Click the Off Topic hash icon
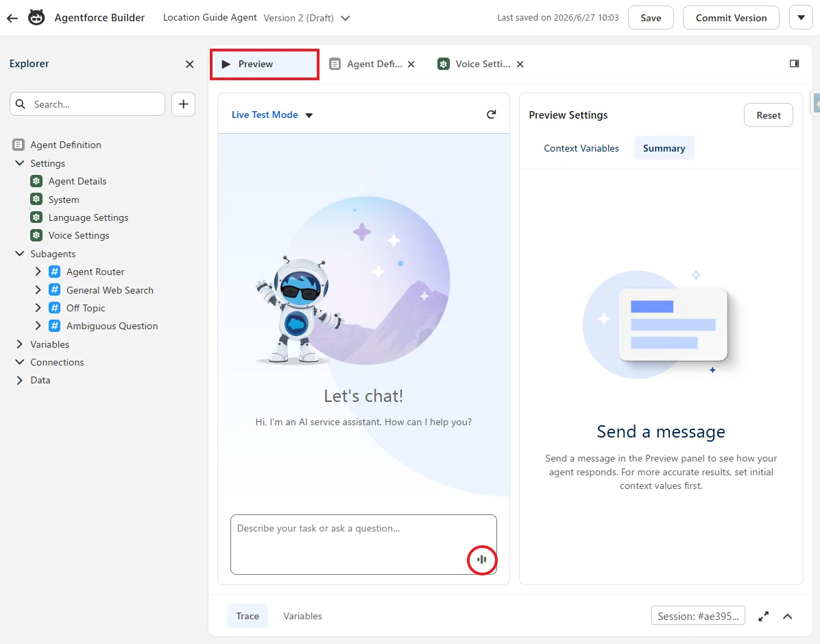The width and height of the screenshot is (820, 644). click(x=54, y=308)
